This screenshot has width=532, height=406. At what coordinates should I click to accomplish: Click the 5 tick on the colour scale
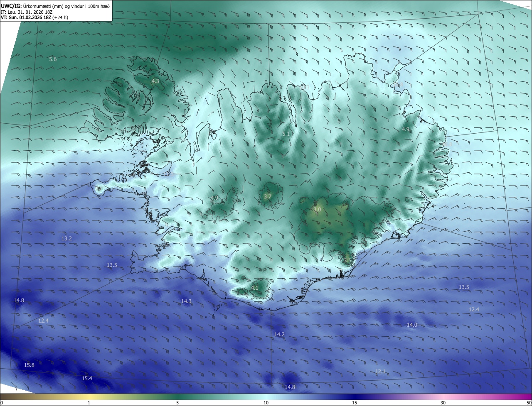[x=177, y=403]
